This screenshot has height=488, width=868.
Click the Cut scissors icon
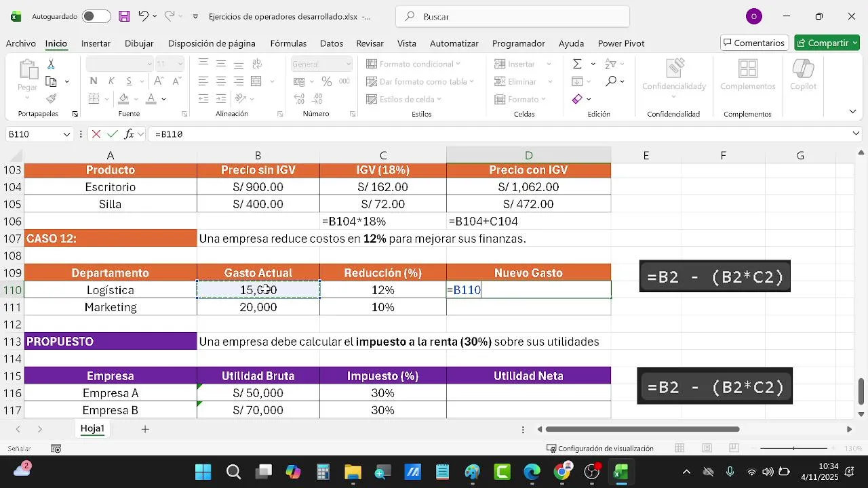click(x=51, y=64)
